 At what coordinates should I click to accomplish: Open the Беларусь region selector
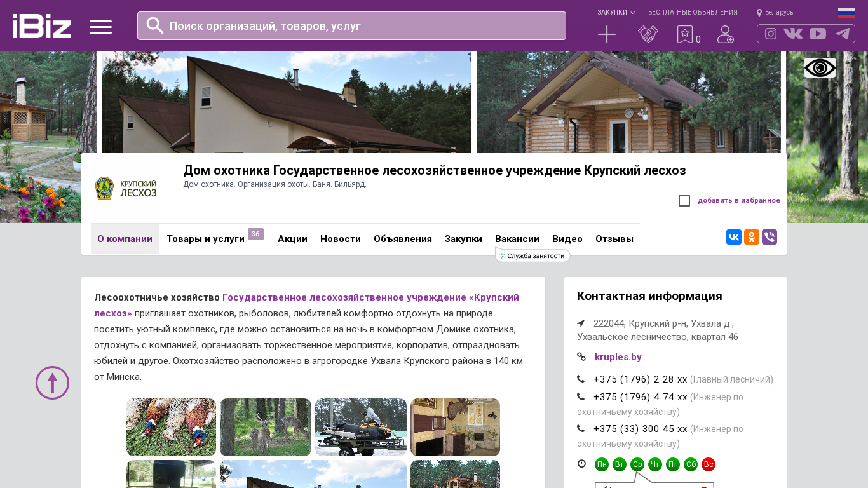coord(775,12)
